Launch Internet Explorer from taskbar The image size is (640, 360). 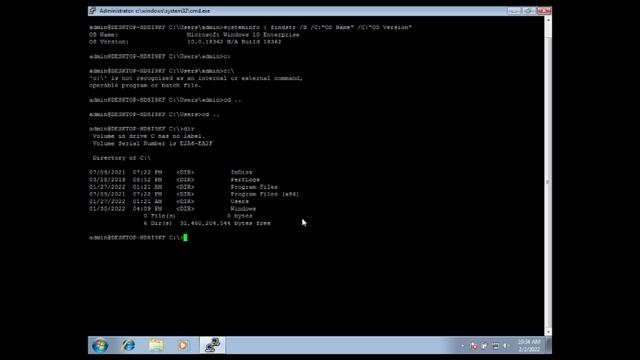[x=128, y=346]
